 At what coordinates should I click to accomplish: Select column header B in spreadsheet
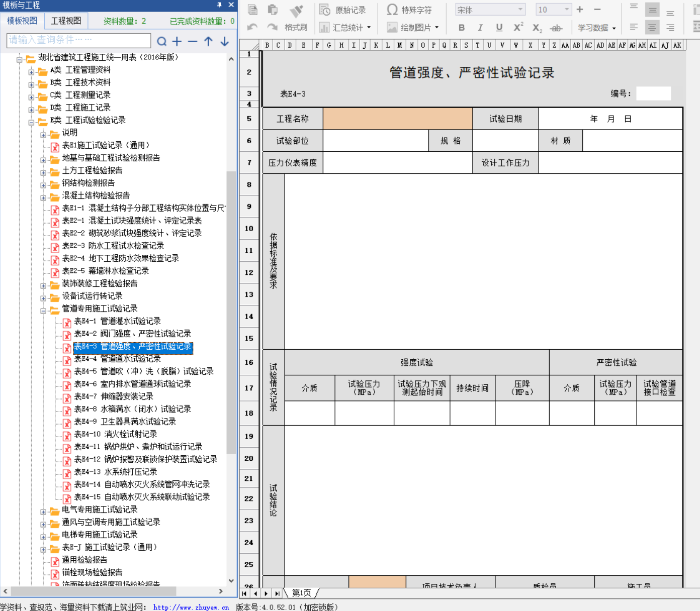coord(267,45)
